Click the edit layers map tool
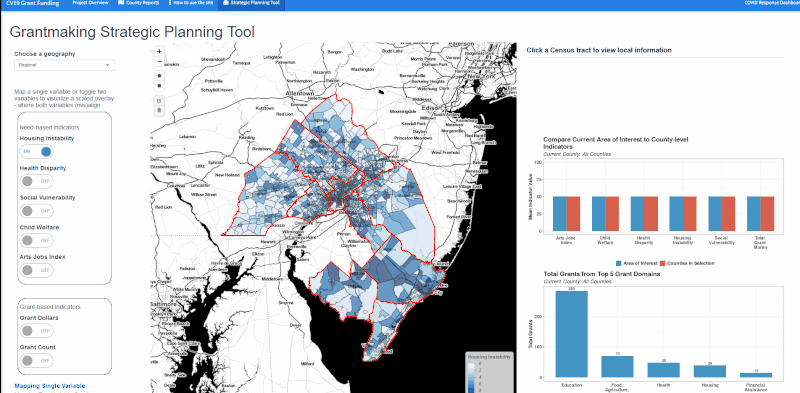This screenshot has height=393, width=800. click(x=159, y=101)
